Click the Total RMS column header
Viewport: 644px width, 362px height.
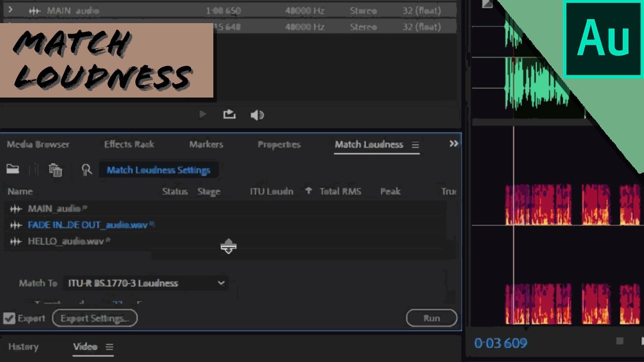click(x=341, y=192)
